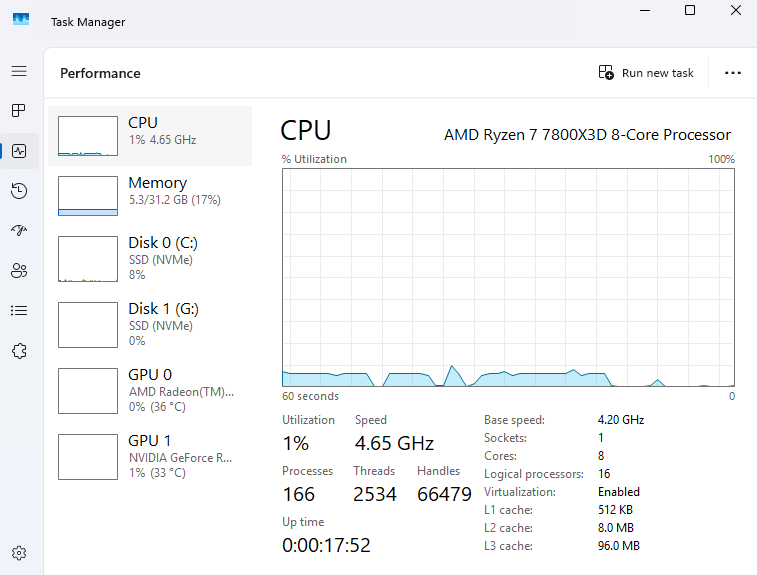
Task: Open the Users page icon
Action: click(18, 271)
